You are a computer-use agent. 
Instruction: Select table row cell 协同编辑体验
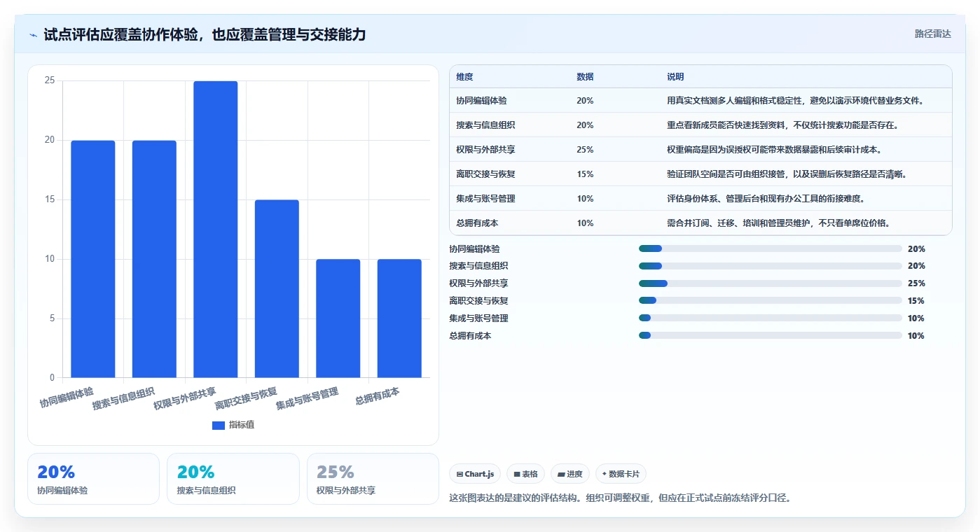pos(481,101)
